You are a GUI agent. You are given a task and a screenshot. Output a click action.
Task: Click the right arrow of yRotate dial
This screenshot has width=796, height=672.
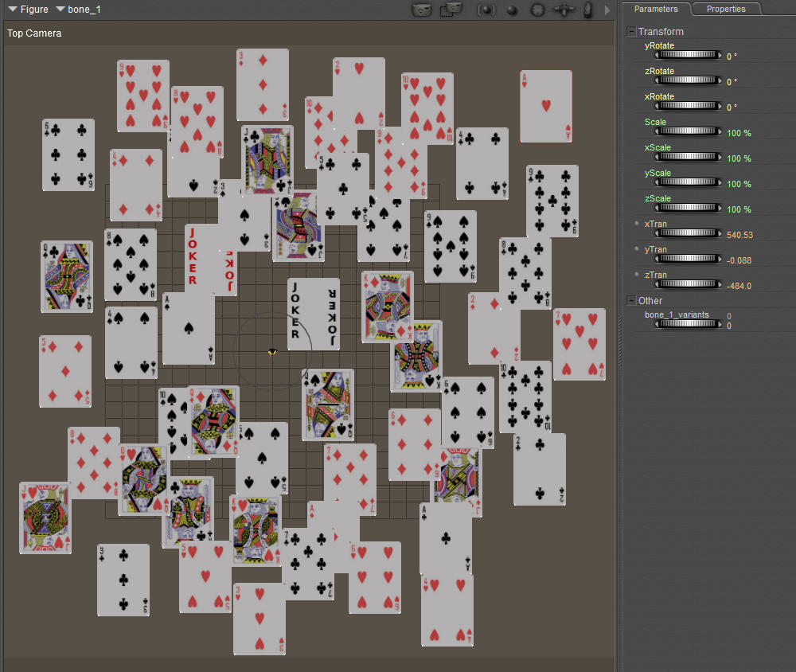[720, 55]
